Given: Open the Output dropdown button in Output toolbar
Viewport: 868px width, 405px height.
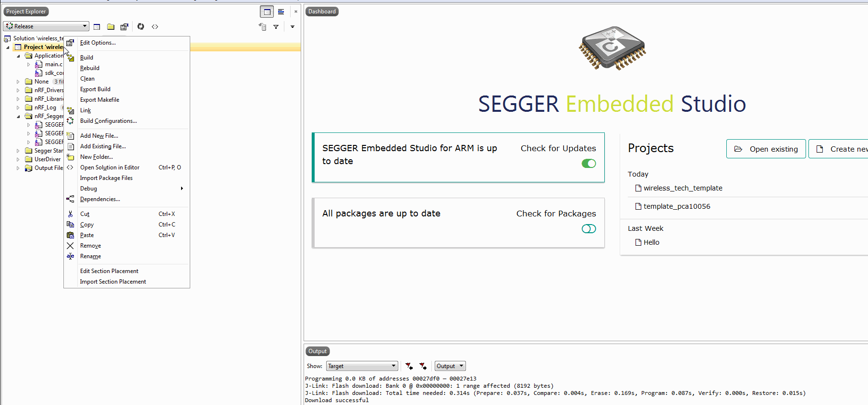Looking at the screenshot, I should (450, 366).
